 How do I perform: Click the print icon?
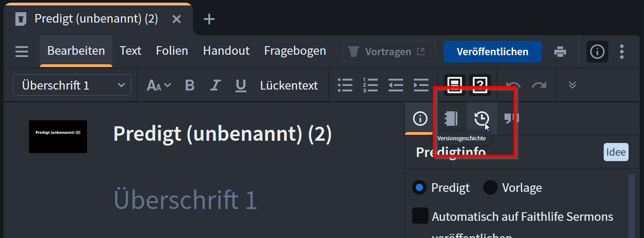[x=560, y=52]
